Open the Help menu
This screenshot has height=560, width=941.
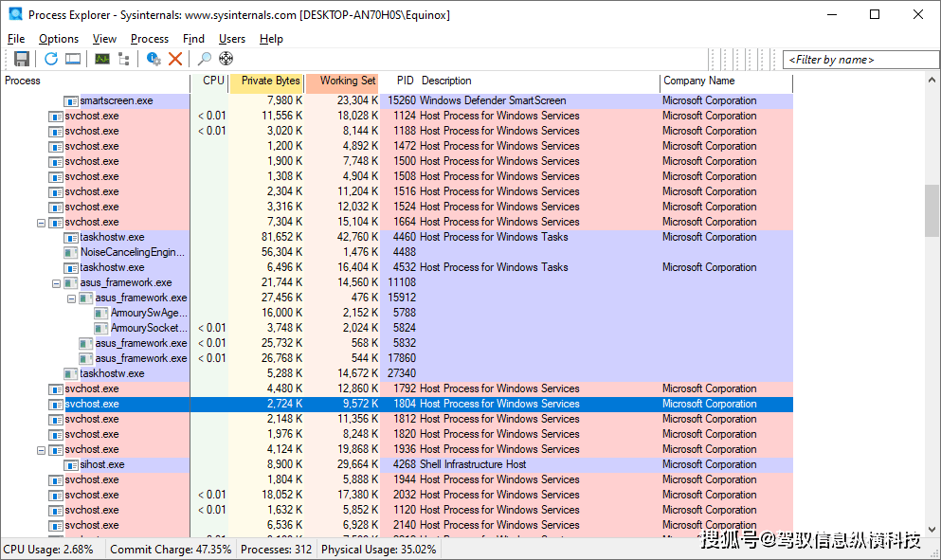[x=271, y=39]
